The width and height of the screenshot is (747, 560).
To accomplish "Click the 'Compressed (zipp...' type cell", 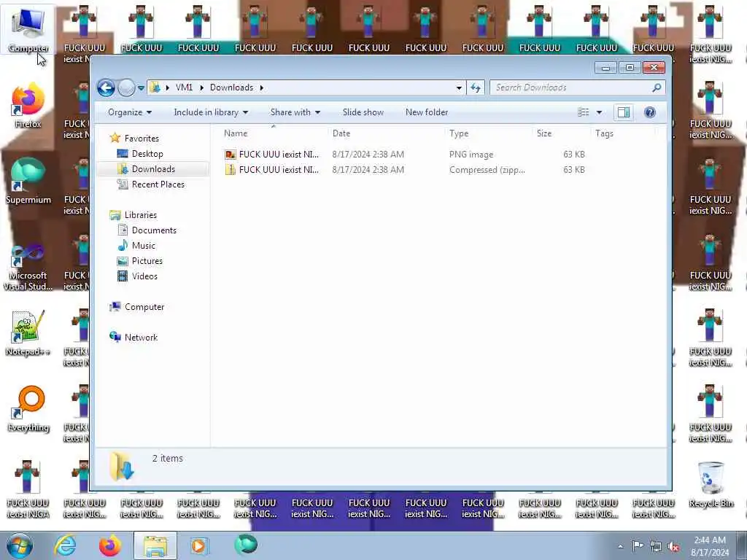I will tap(487, 170).
